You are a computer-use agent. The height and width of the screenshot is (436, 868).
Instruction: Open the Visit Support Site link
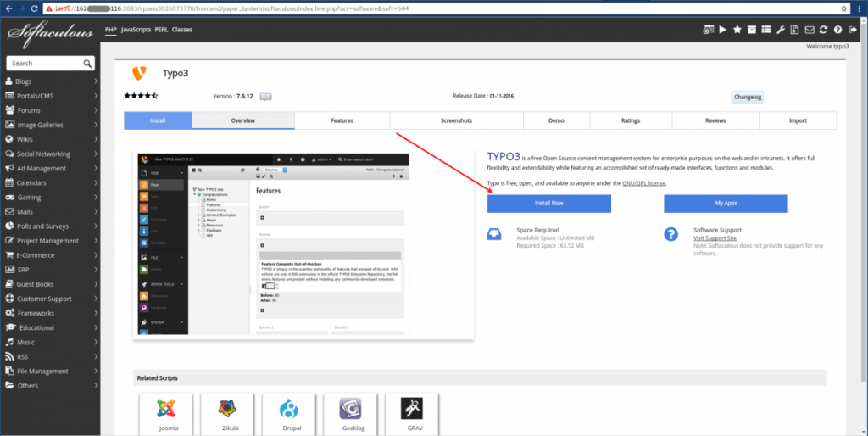point(715,238)
